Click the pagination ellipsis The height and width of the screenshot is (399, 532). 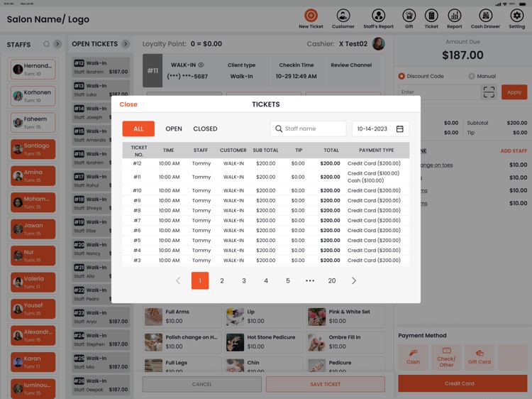(310, 280)
